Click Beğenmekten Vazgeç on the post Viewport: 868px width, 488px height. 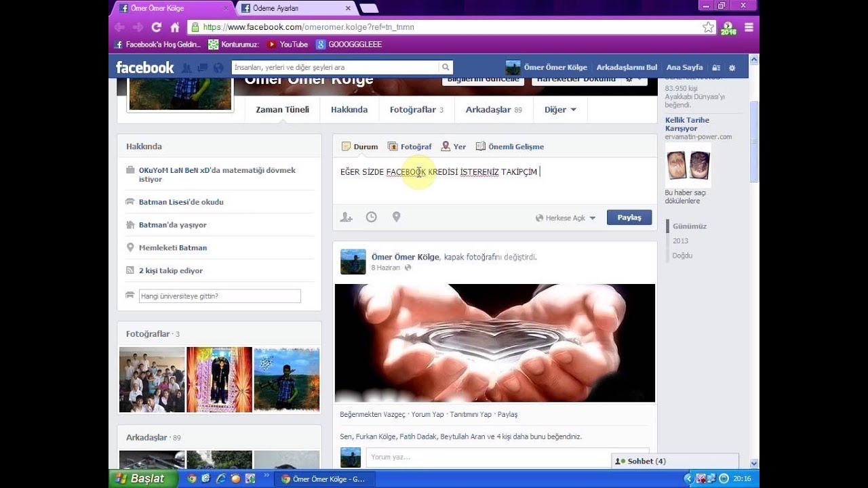tap(372, 414)
